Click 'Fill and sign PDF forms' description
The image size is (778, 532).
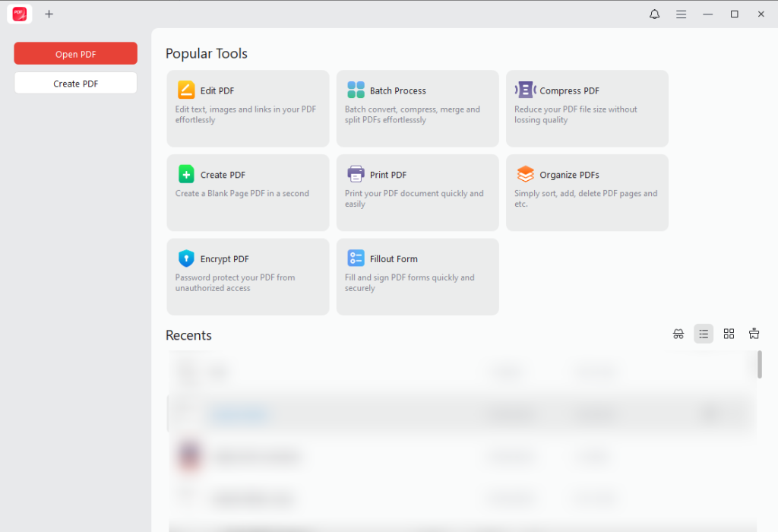(410, 283)
